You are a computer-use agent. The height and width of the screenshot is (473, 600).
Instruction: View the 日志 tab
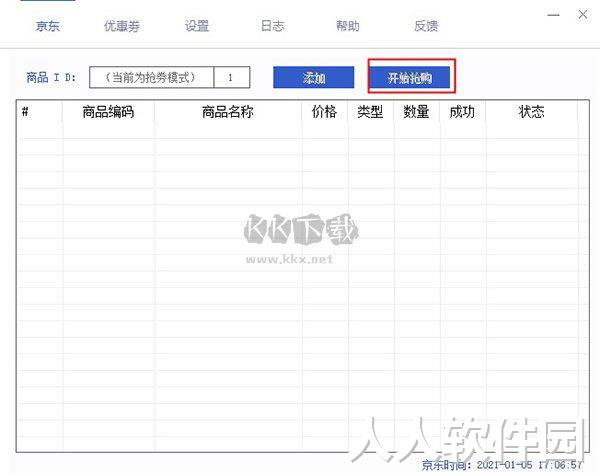[x=272, y=26]
